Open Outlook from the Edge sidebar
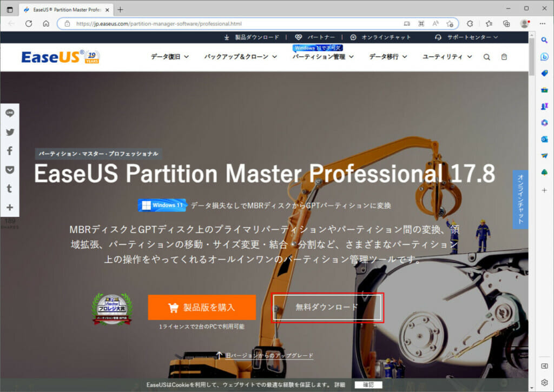554x392 pixels. pos(543,139)
